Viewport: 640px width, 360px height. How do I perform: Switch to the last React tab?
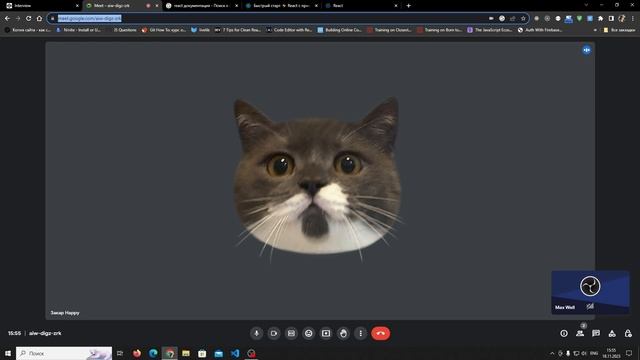click(361, 6)
